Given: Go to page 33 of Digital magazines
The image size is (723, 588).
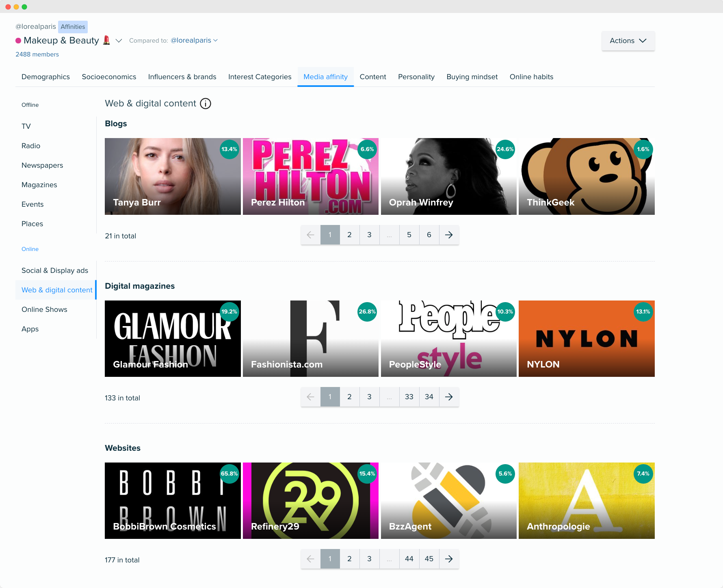Looking at the screenshot, I should (409, 397).
